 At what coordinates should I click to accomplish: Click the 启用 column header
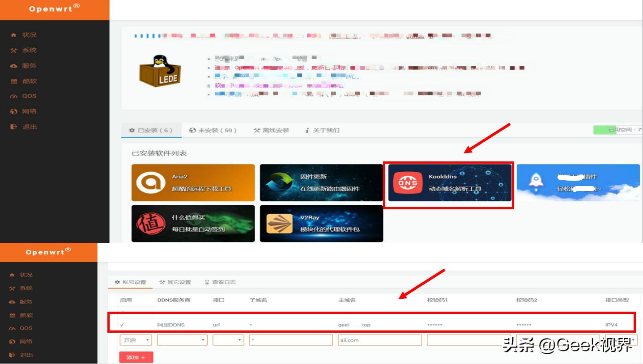[126, 300]
